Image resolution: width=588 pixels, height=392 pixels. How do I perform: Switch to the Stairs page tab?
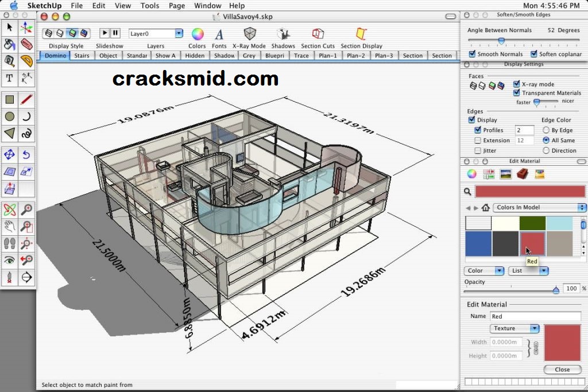click(82, 56)
